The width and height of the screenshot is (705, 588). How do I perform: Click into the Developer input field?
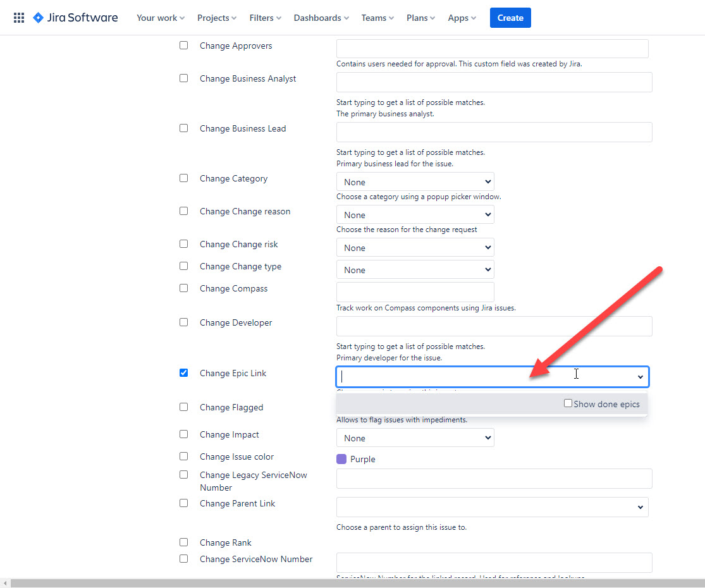click(494, 326)
